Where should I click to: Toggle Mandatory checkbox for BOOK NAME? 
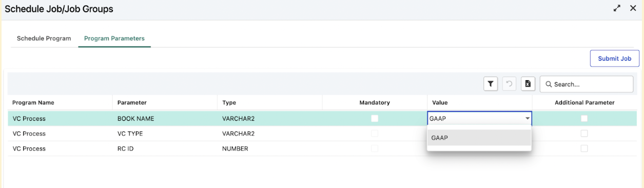tap(375, 119)
